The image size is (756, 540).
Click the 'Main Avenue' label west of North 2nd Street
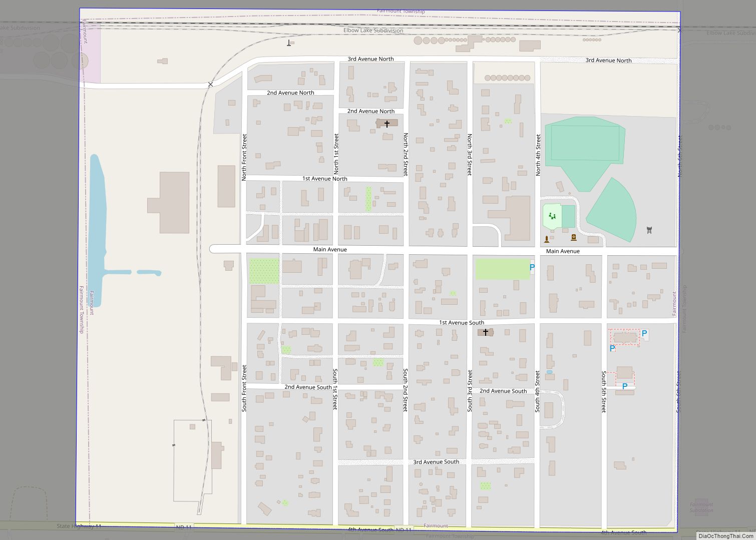[330, 249]
